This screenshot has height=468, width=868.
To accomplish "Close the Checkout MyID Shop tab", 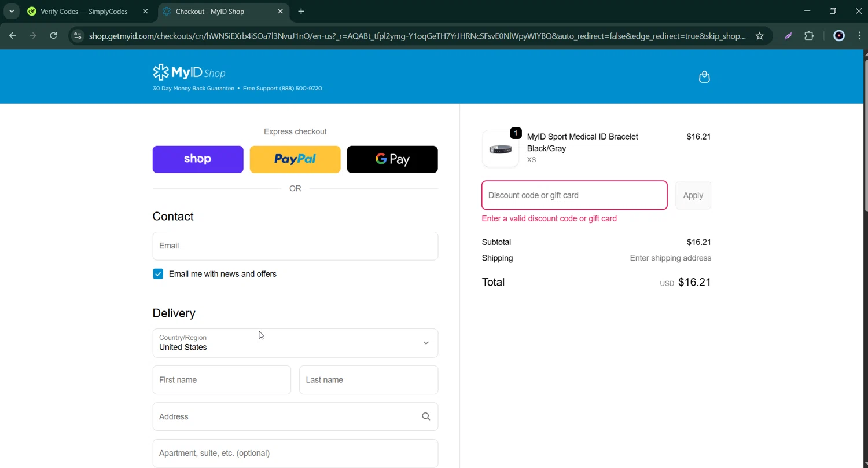I will (281, 11).
